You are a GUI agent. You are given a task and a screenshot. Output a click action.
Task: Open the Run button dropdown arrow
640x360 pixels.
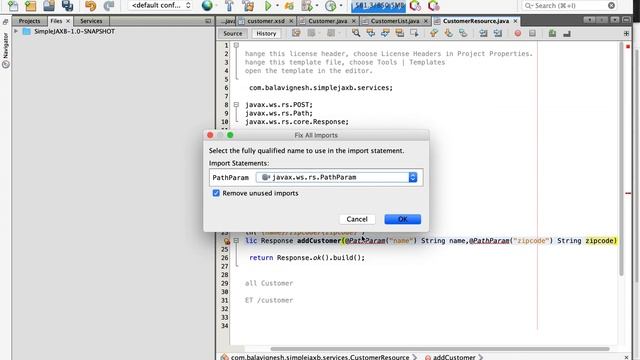(x=278, y=6)
